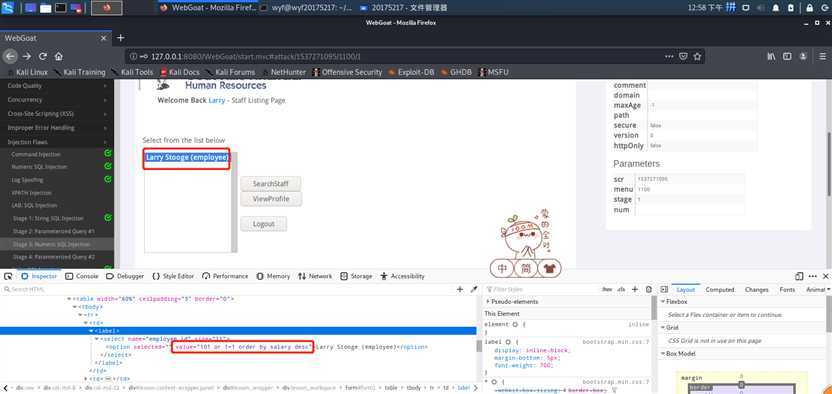Viewport: 832px width, 394px height.
Task: Open Kali menu icon in taskbar
Action: (x=8, y=7)
